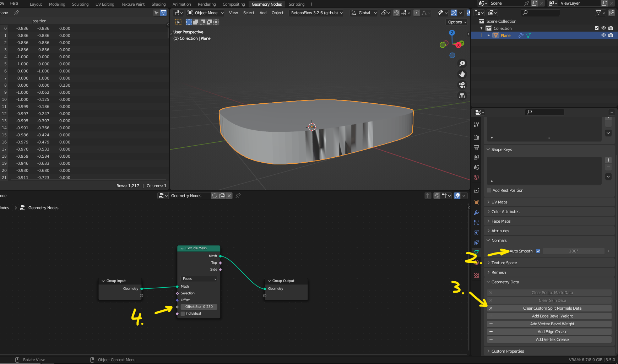The width and height of the screenshot is (618, 364).
Task: Open the viewport Select menu
Action: [x=249, y=13]
